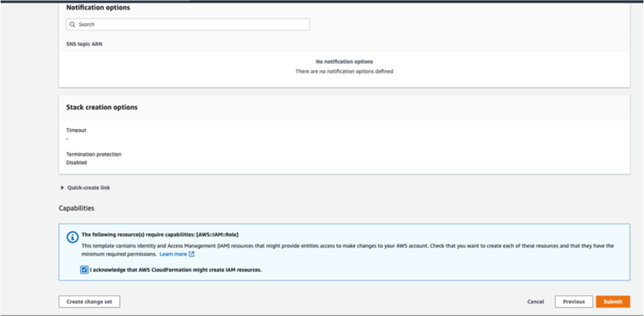Screen dimensions: 644x316
Task: Select the Termination protection label
Action: [94, 155]
